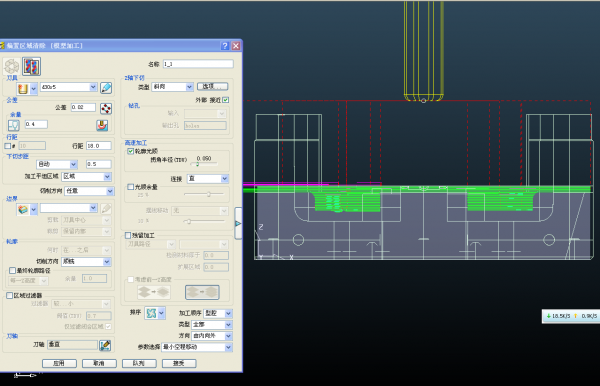The width and height of the screenshot is (600, 386).
Task: Click the component thickness icon in 余量 section
Action: (x=102, y=125)
